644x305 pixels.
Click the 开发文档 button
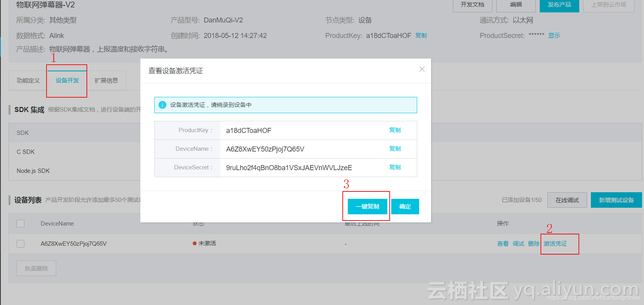click(x=473, y=5)
